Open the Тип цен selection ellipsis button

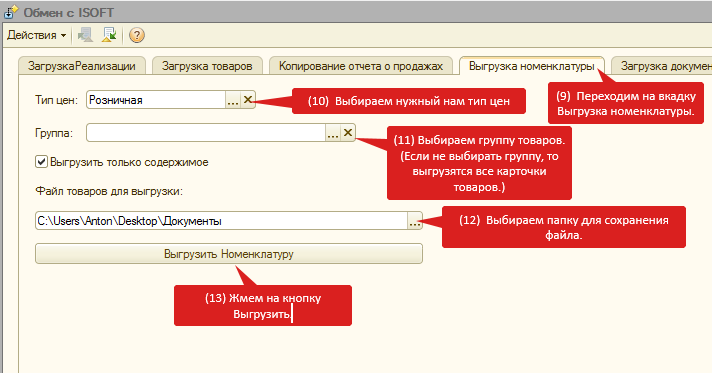[x=233, y=100]
